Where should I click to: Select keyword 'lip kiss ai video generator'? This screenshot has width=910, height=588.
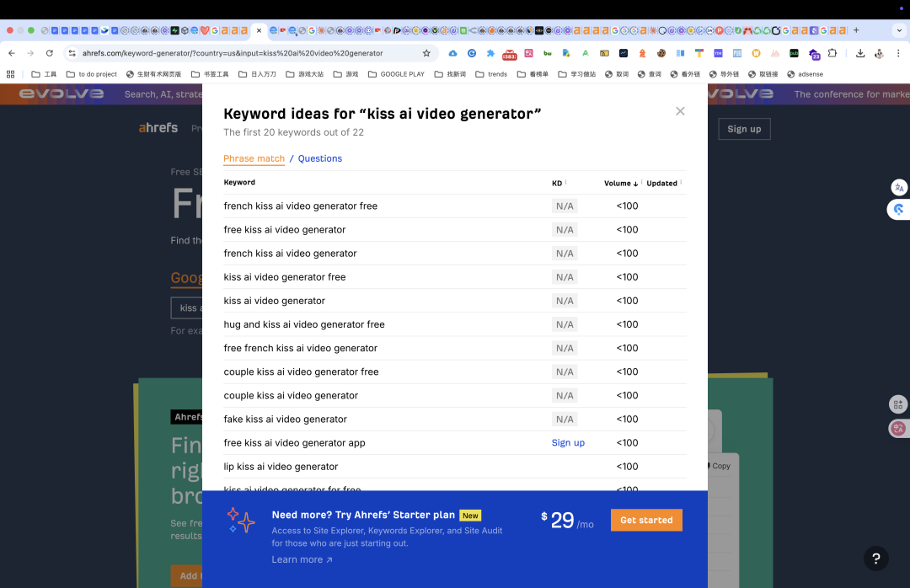(281, 467)
